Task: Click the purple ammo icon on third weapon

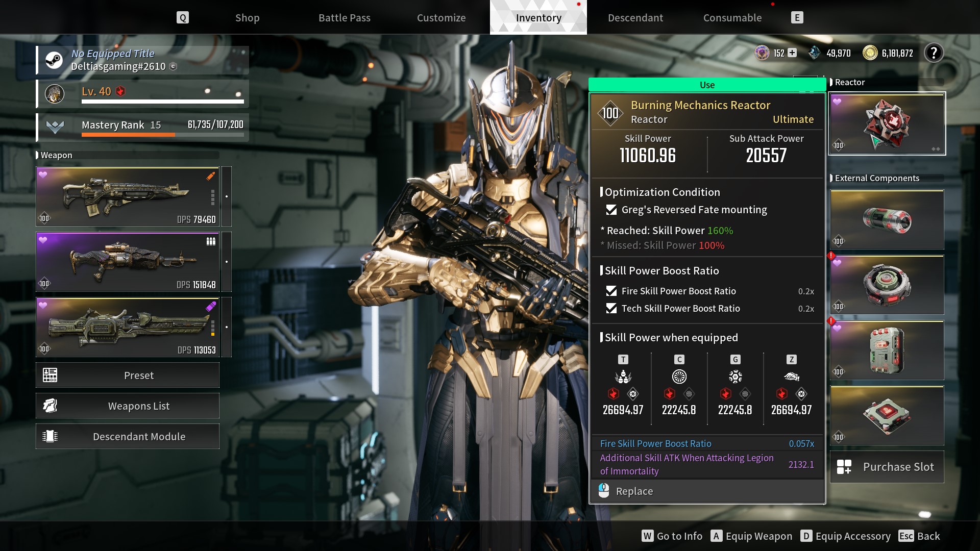Action: coord(211,307)
